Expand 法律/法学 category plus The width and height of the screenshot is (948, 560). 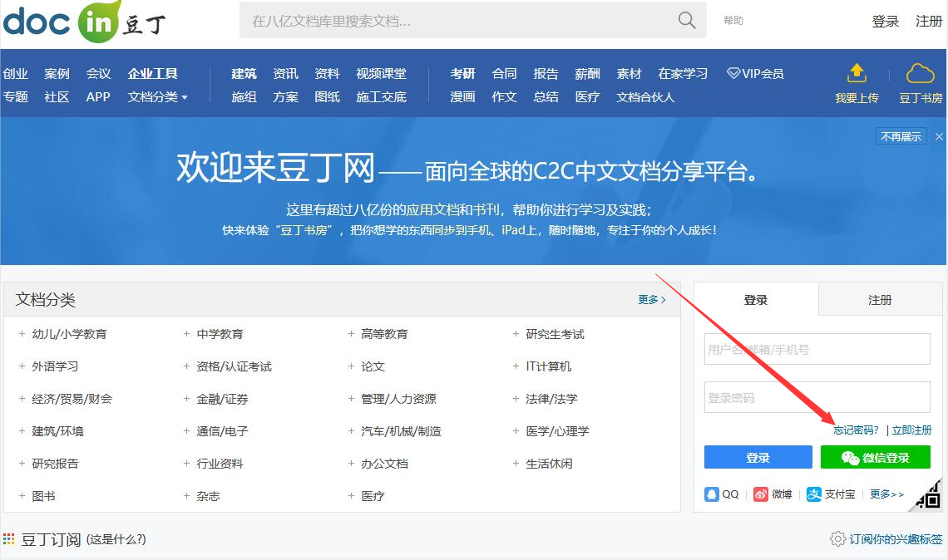[516, 399]
